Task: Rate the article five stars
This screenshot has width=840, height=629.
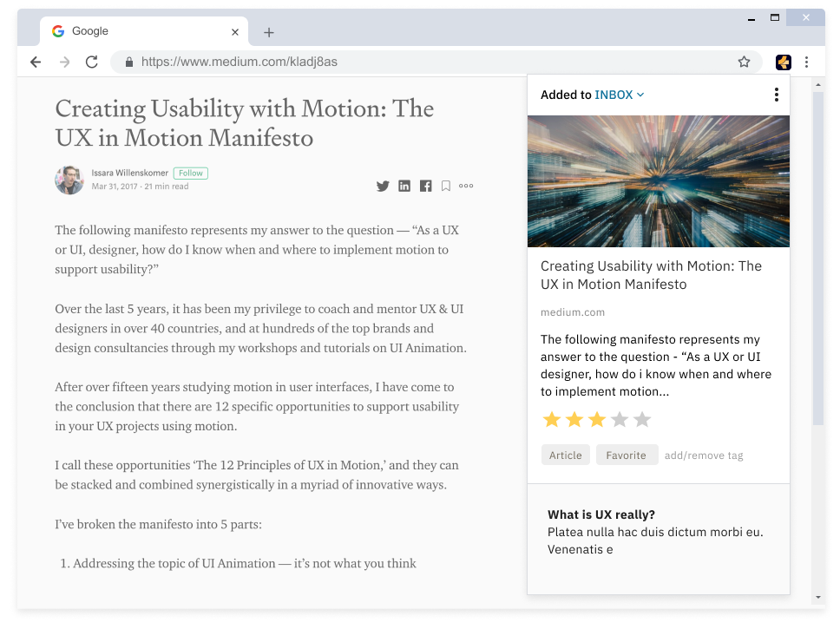Action: pyautogui.click(x=642, y=420)
